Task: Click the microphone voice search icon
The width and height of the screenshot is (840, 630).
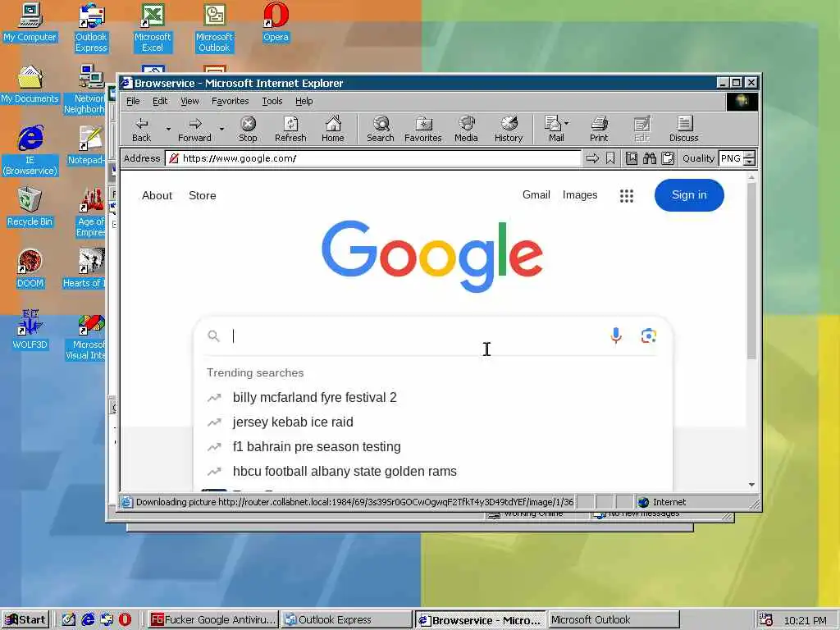Action: 616,336
